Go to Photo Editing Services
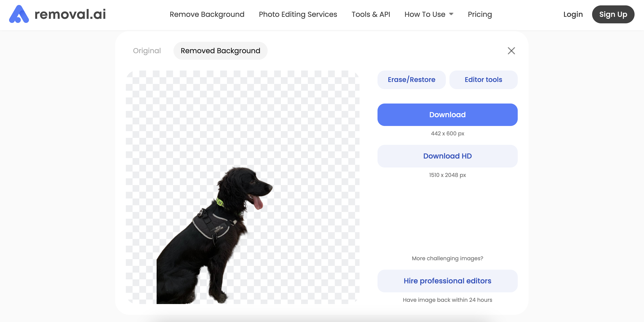 click(298, 14)
